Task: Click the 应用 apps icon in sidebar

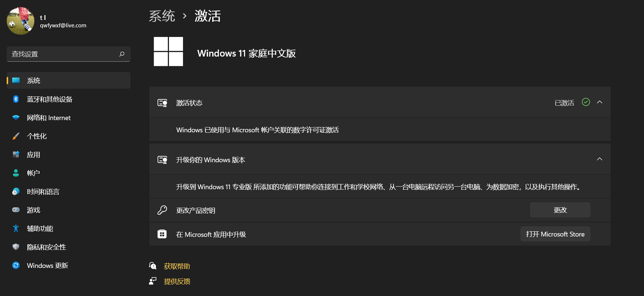Action: tap(16, 154)
